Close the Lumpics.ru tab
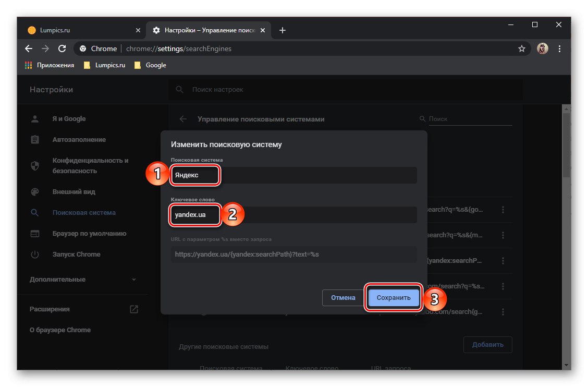This screenshot has height=387, width=588. point(138,30)
